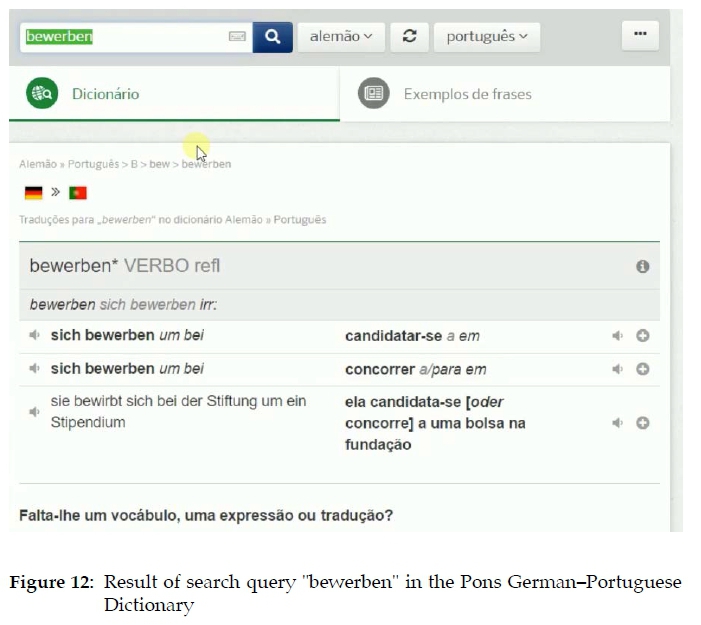This screenshot has width=701, height=625.
Task: Open the on-screen keyboard icon in search field
Action: [x=237, y=37]
